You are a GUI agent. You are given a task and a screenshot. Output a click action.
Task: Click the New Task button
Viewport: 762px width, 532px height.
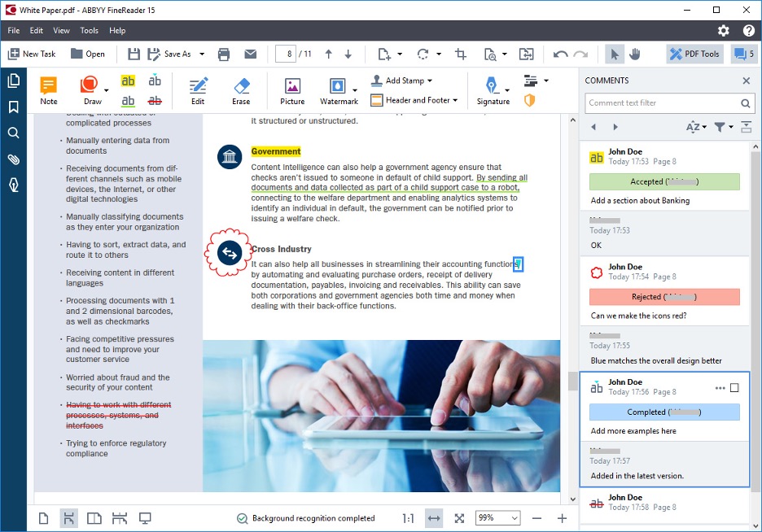pyautogui.click(x=32, y=55)
